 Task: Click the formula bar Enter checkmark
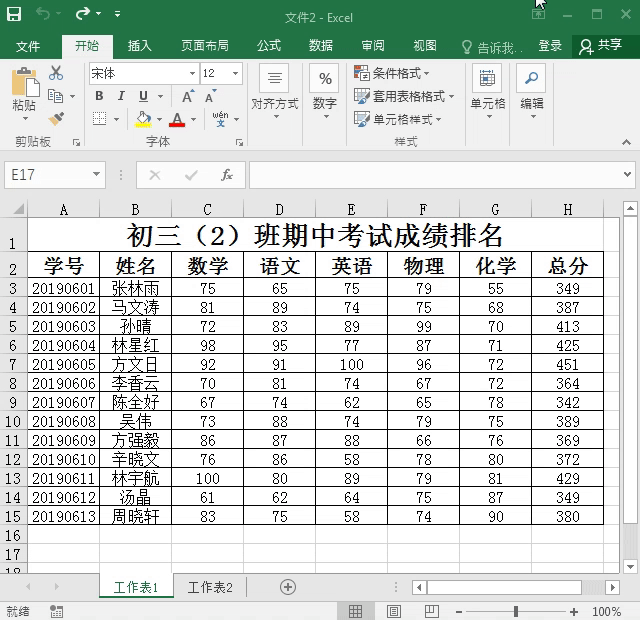point(191,175)
